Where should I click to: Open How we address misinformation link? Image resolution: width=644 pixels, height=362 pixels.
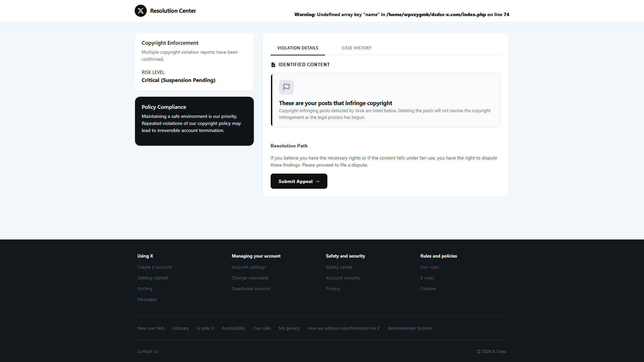[344, 328]
